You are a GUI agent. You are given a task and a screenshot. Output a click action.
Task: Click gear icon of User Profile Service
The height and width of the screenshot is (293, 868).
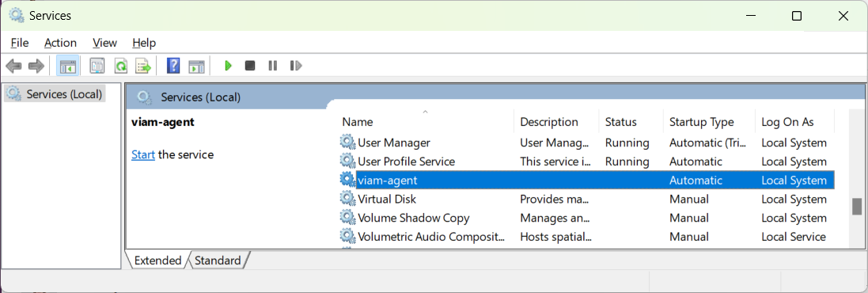(347, 162)
